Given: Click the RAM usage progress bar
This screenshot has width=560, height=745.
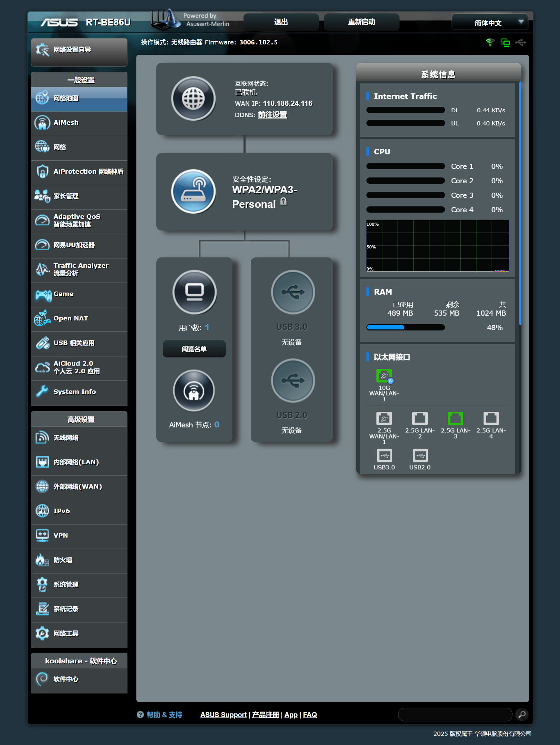Looking at the screenshot, I should tap(405, 327).
